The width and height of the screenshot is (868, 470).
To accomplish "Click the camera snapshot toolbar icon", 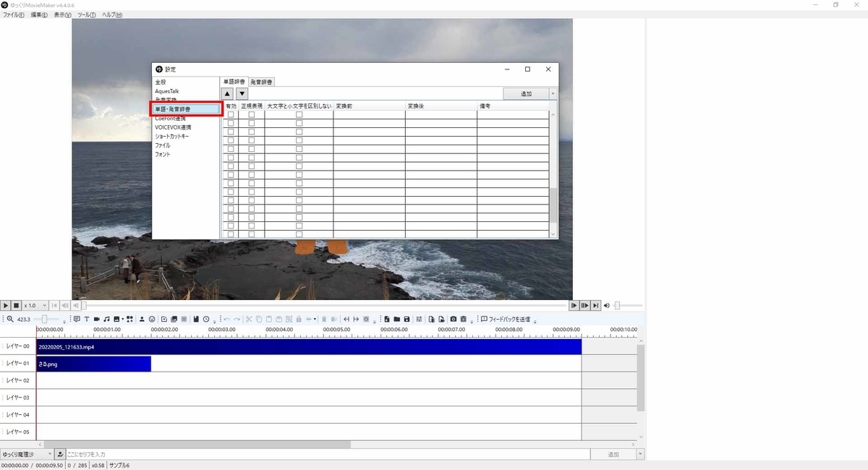I will (454, 319).
